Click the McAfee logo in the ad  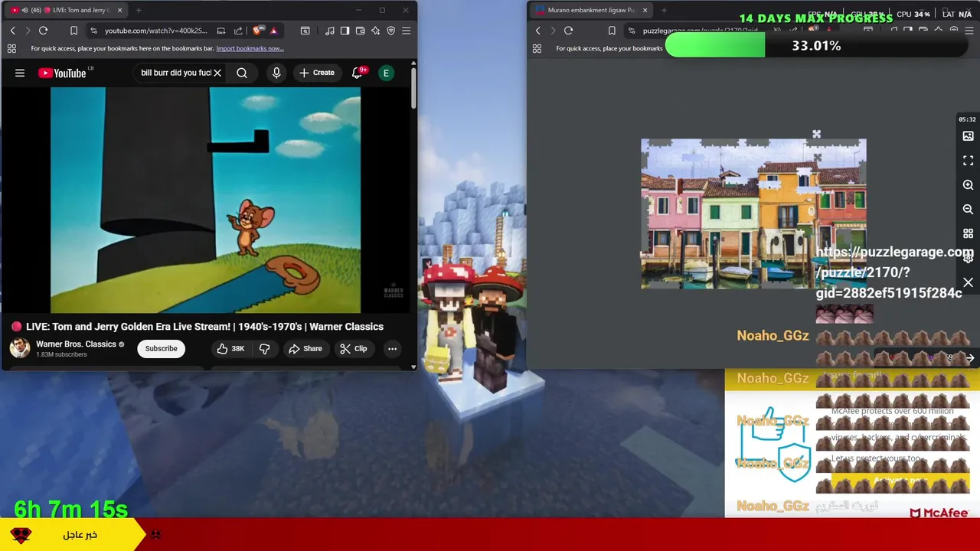(939, 513)
